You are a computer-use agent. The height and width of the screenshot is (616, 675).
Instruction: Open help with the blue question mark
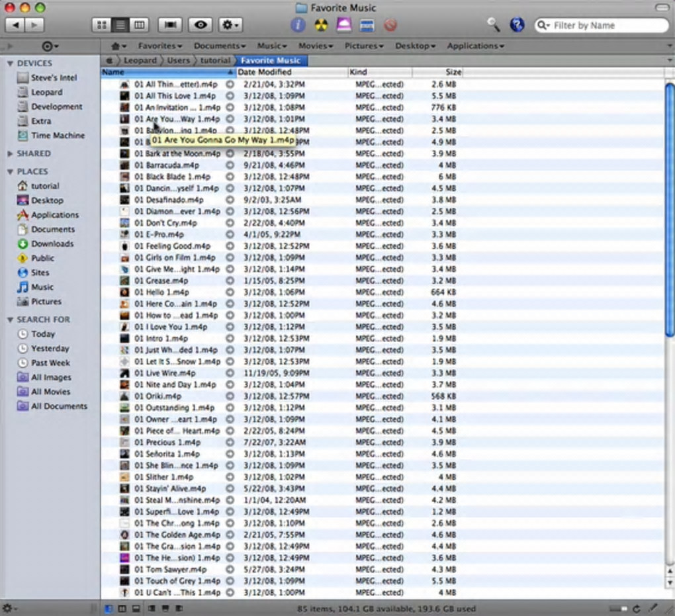[517, 24]
